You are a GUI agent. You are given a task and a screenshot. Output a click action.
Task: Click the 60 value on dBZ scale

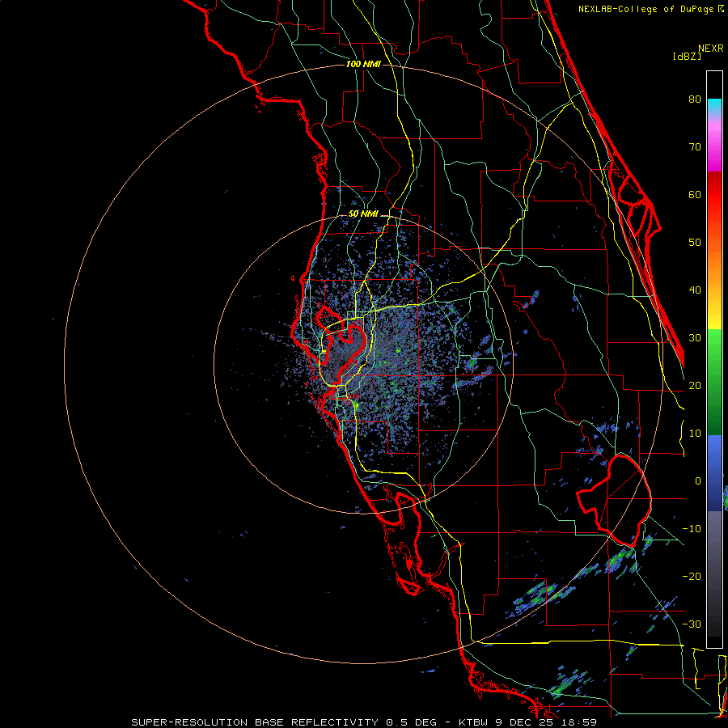[x=695, y=194]
